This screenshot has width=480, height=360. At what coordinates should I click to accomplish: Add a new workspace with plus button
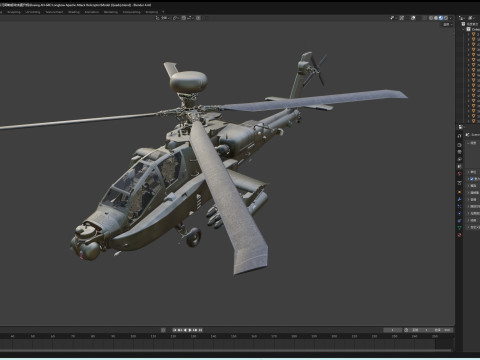point(163,12)
